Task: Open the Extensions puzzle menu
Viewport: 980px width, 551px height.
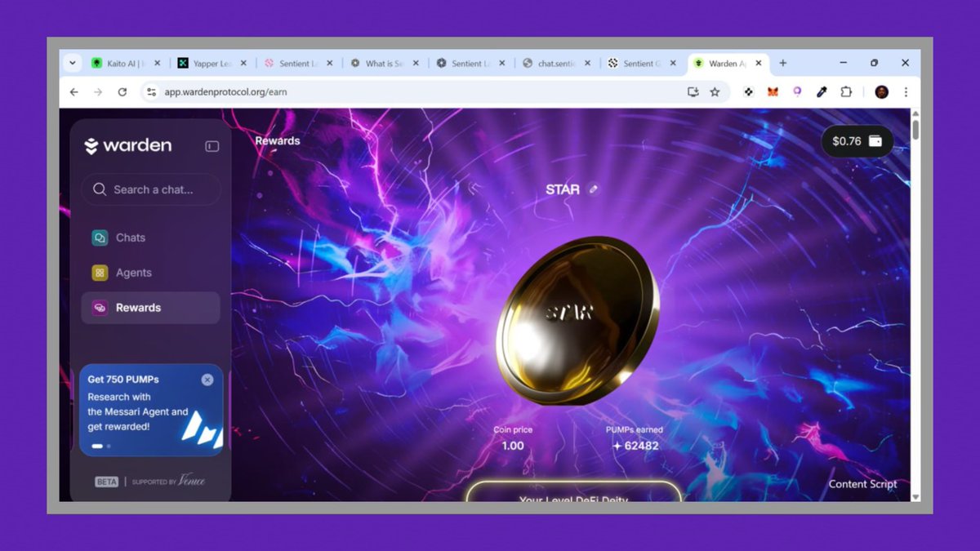Action: (x=846, y=92)
